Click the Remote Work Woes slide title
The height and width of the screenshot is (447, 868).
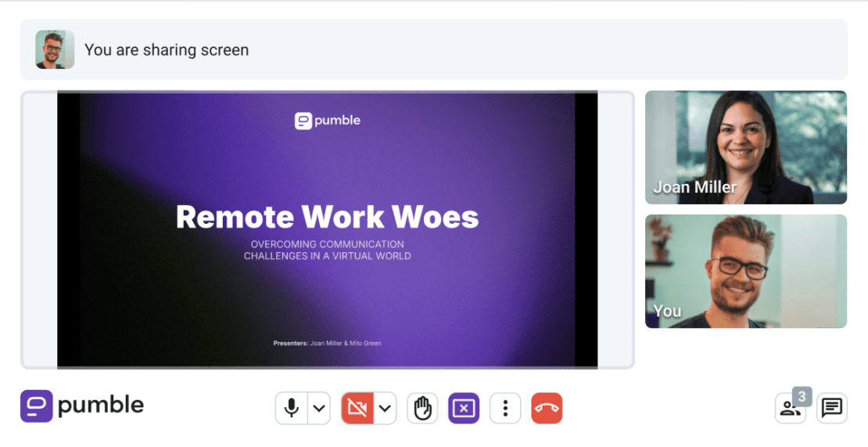[327, 217]
